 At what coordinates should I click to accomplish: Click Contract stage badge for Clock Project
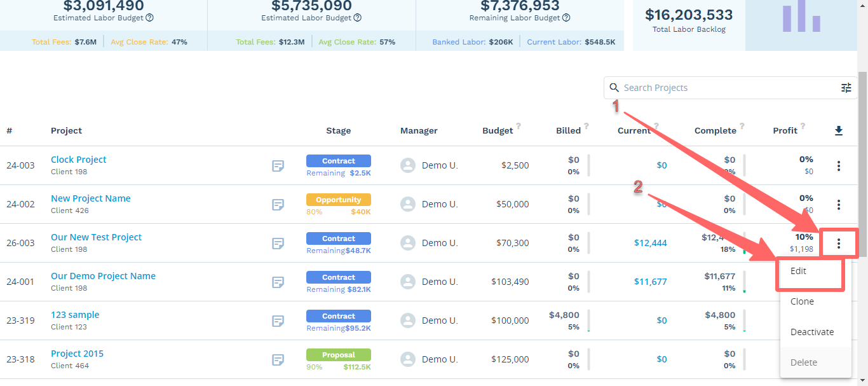(x=339, y=161)
